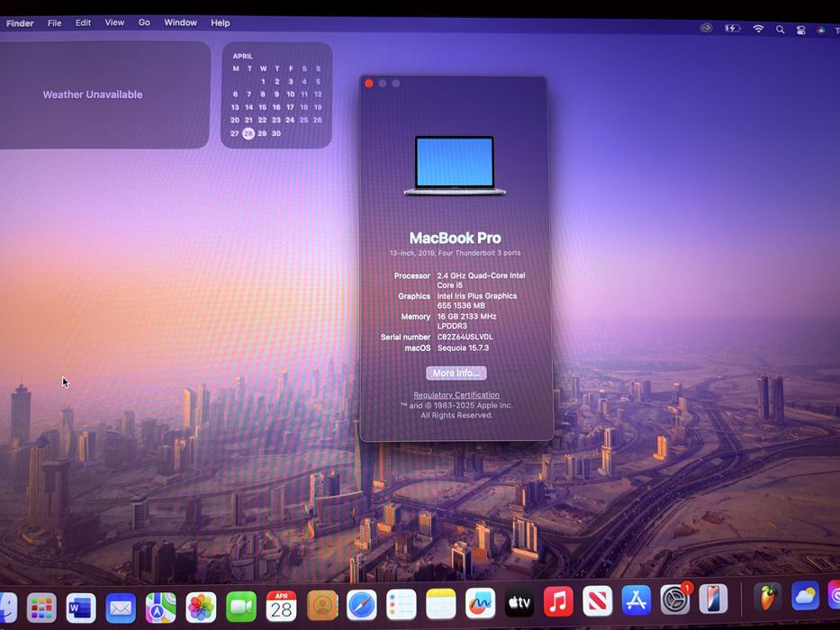Click serial number C02Z64USLVDL
Screen dimensions: 840x630
(465, 337)
